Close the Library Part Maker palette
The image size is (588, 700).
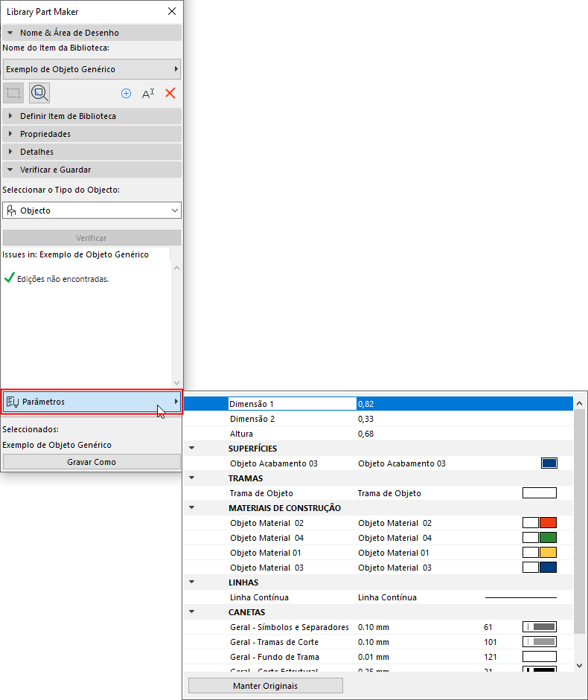(172, 12)
